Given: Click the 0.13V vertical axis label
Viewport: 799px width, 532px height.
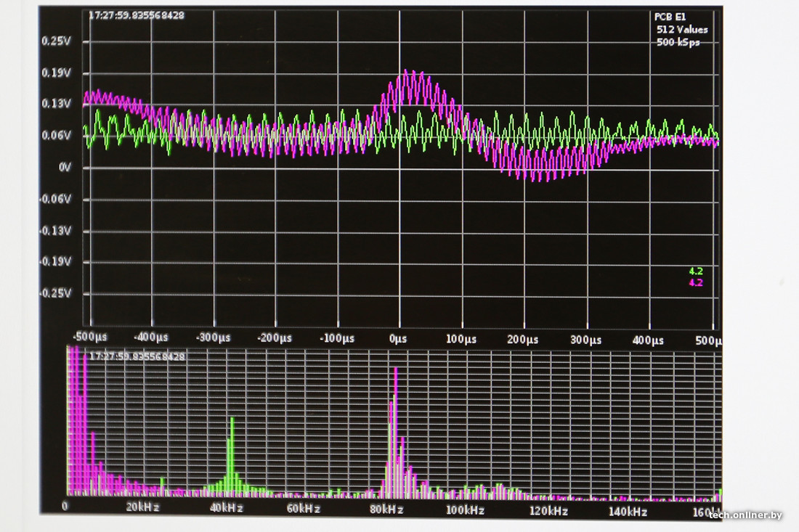Looking at the screenshot, I should point(56,104).
